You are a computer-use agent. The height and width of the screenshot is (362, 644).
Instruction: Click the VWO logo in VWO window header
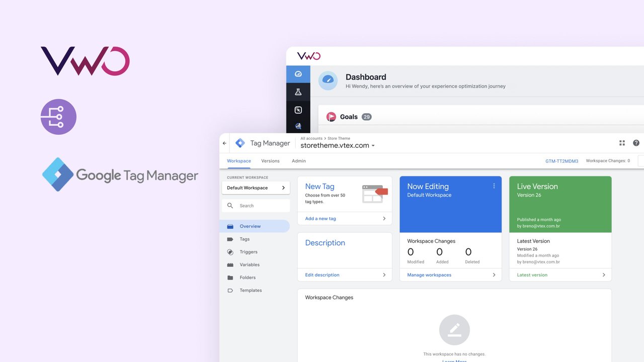(308, 56)
